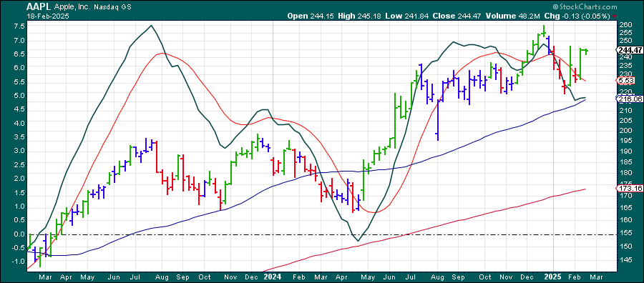Click the red down arrow beside Chg
The width and height of the screenshot is (644, 283).
[x=614, y=16]
